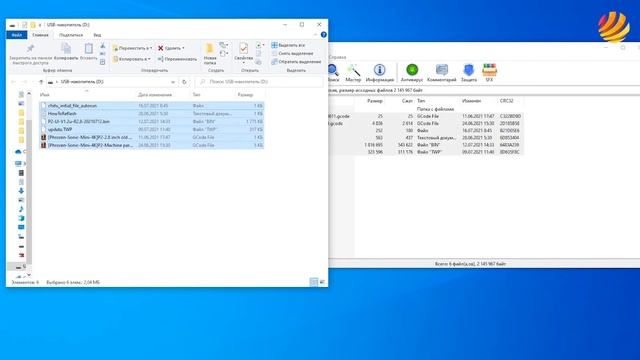Image resolution: width=640 pixels, height=360 pixels.
Task: Open Свойства checkmark icon
Action: coord(244,49)
